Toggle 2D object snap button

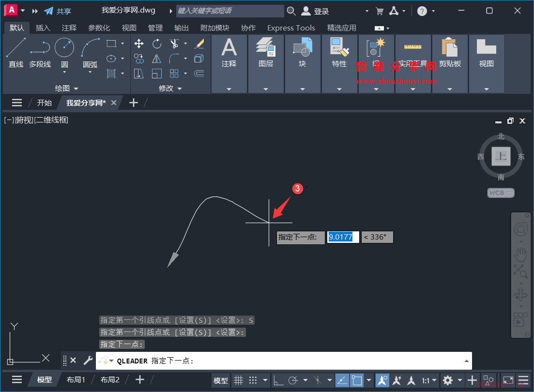pyautogui.click(x=357, y=380)
